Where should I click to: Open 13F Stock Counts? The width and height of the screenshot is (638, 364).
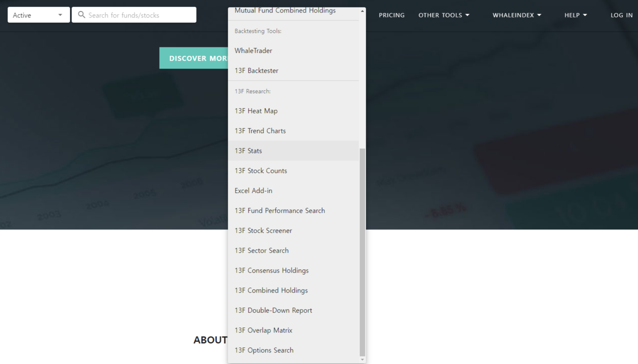[293, 171]
